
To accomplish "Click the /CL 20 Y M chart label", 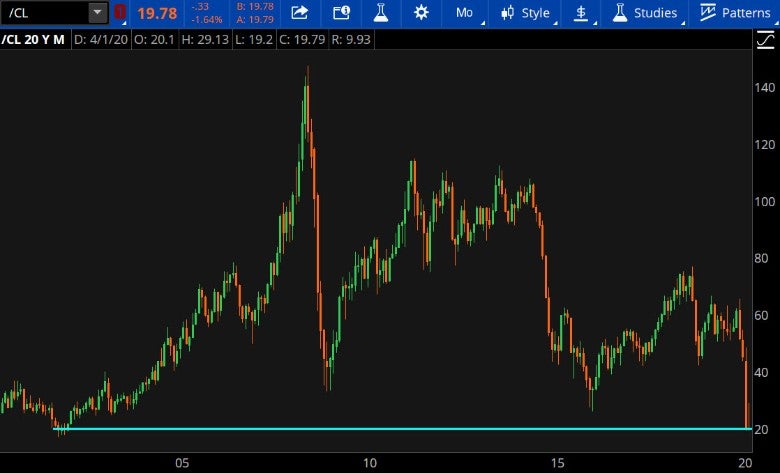I will click(x=33, y=40).
